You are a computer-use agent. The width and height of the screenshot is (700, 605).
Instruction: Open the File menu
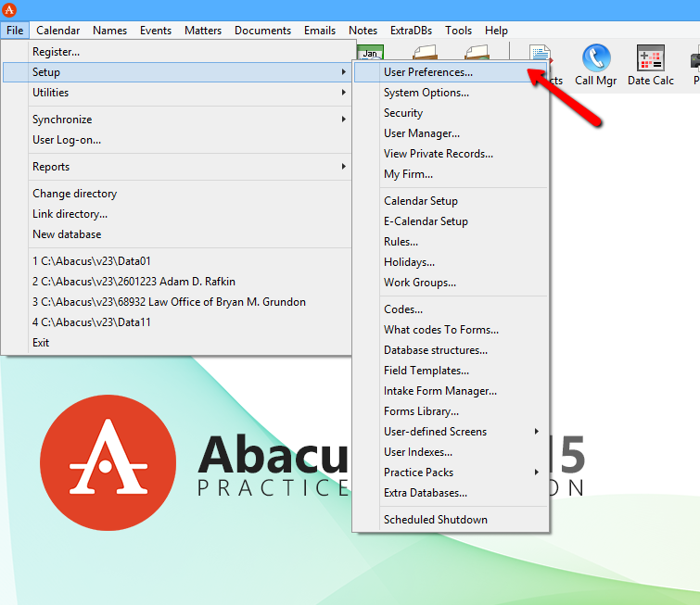click(15, 31)
